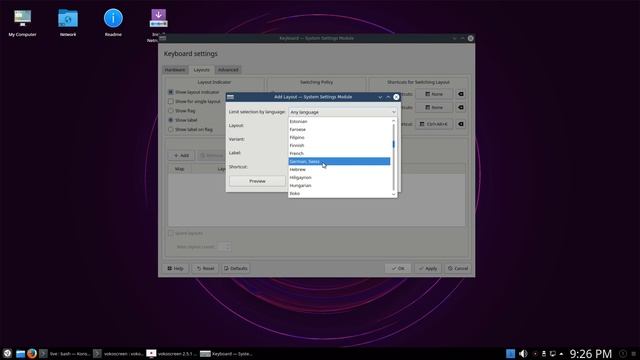Viewport: 640px width, 360px height.
Task: Switch to the Keyboard System Settings taskbar entry
Action: click(x=226, y=353)
